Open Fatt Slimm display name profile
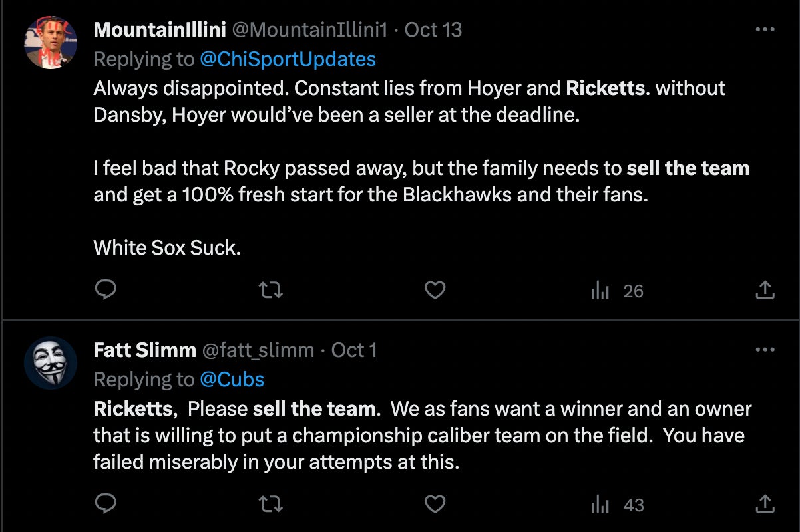This screenshot has width=800, height=532. pyautogui.click(x=144, y=350)
